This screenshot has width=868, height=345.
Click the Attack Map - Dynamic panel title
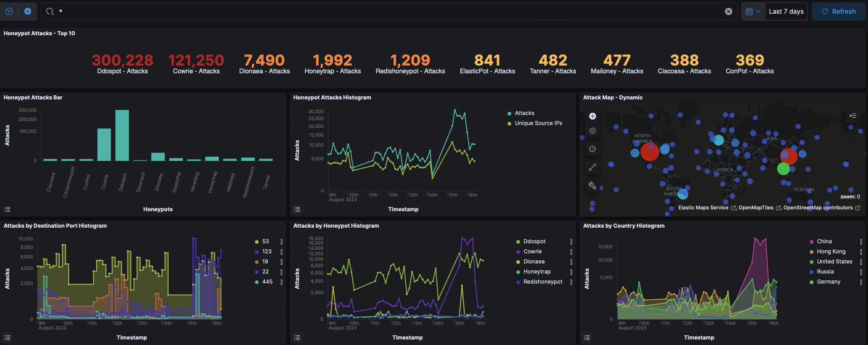(613, 98)
